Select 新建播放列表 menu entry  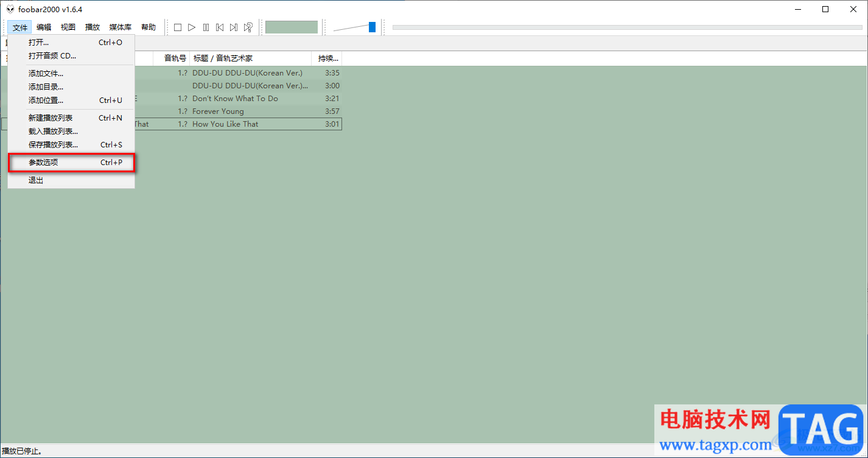pyautogui.click(x=71, y=118)
